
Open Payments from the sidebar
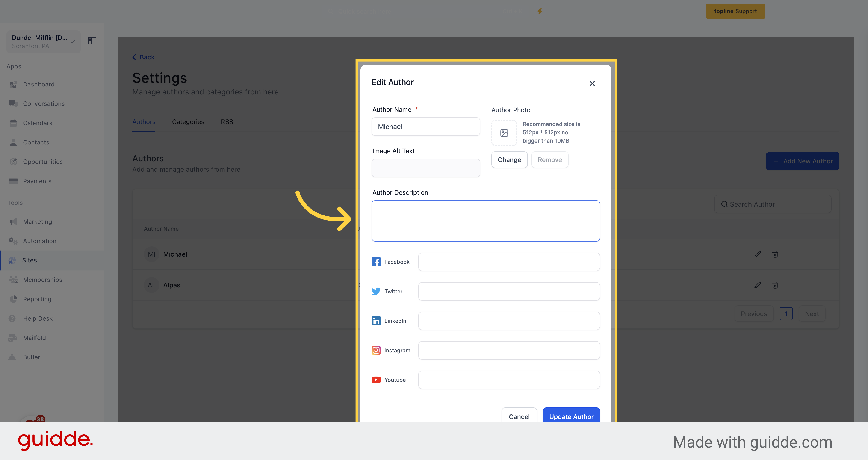point(52,181)
